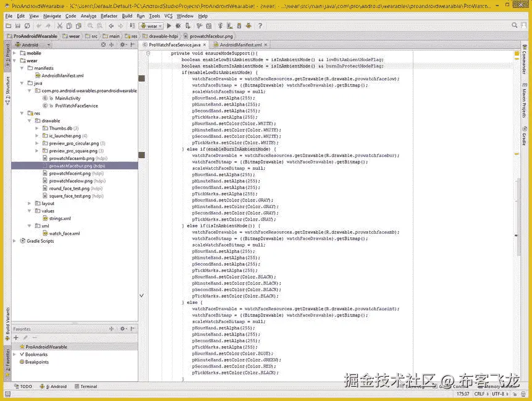Viewport: 532px width, 401px height.
Task: Open the Android tool window button
Action: (53, 386)
